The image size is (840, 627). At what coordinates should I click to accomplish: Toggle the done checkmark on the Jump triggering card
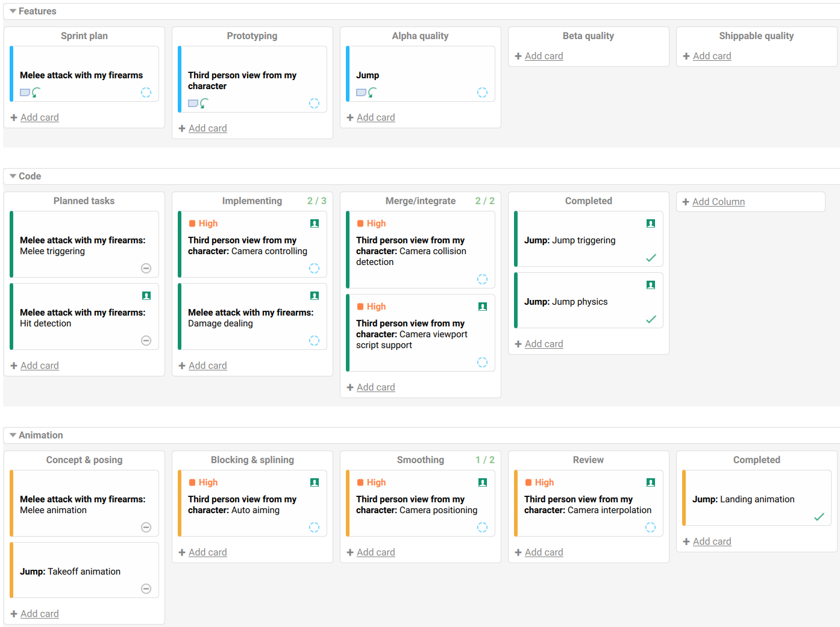tap(651, 258)
